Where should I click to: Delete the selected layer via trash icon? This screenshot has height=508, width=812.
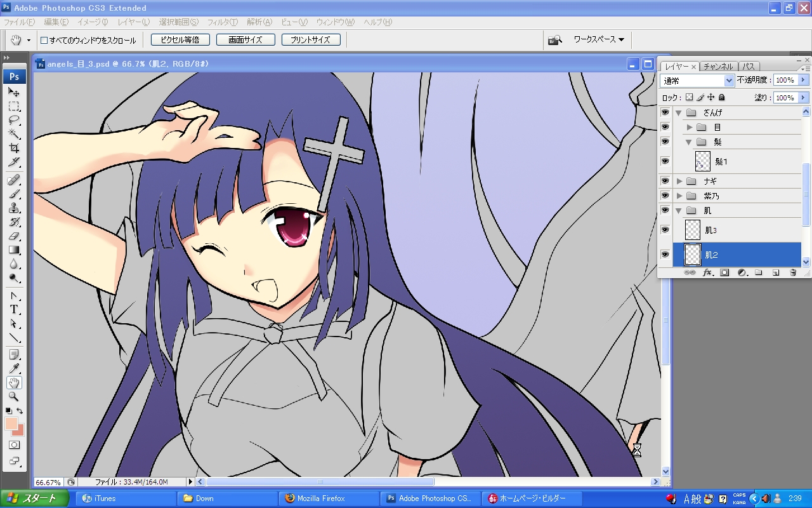tap(792, 272)
